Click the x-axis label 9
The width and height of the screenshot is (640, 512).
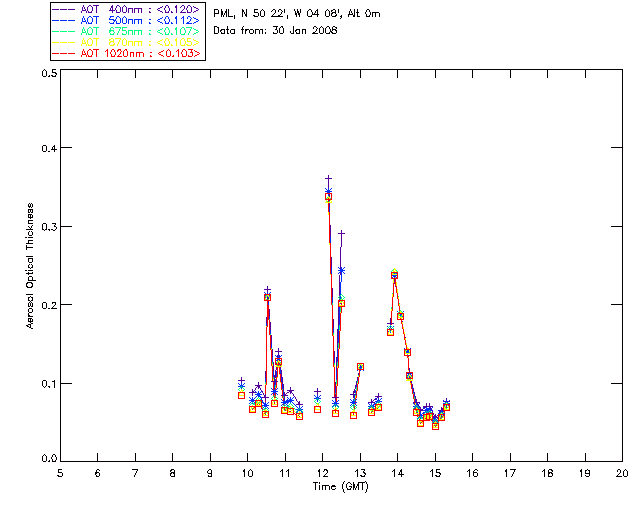click(x=210, y=473)
